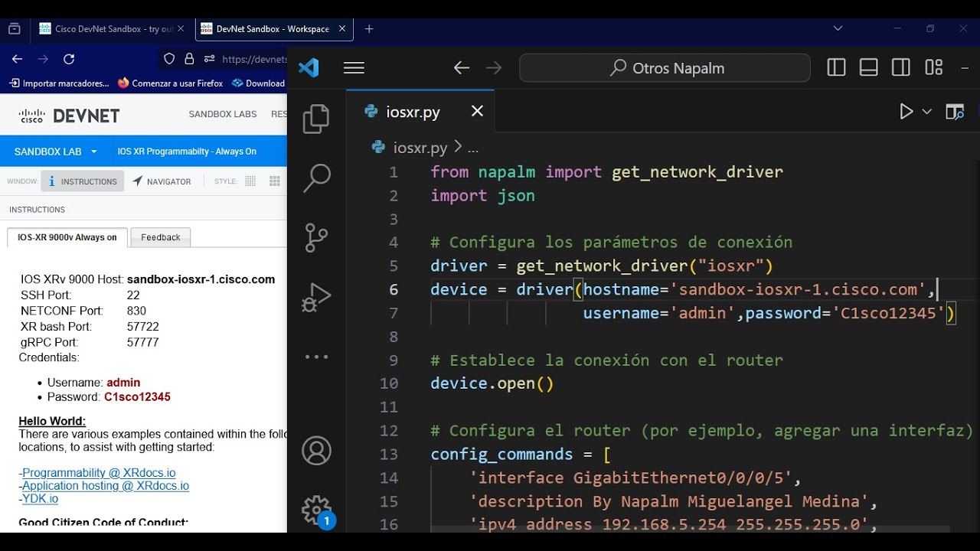
Task: Expand the SANDBOX LAB dropdown
Action: click(x=56, y=152)
